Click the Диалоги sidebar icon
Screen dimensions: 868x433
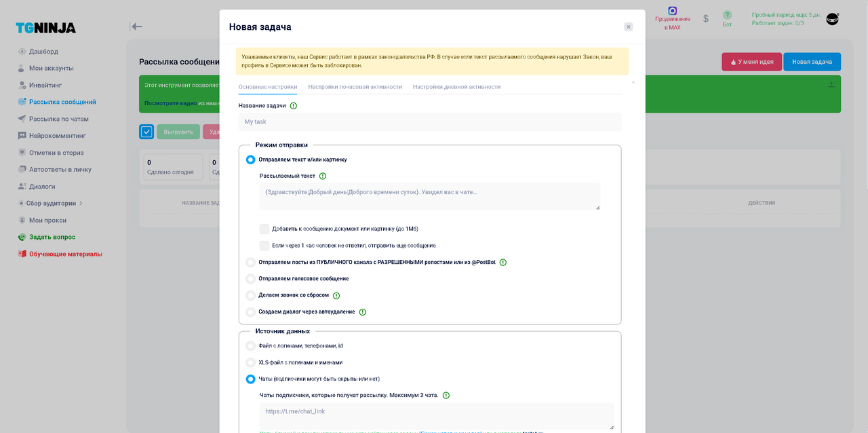(x=22, y=186)
